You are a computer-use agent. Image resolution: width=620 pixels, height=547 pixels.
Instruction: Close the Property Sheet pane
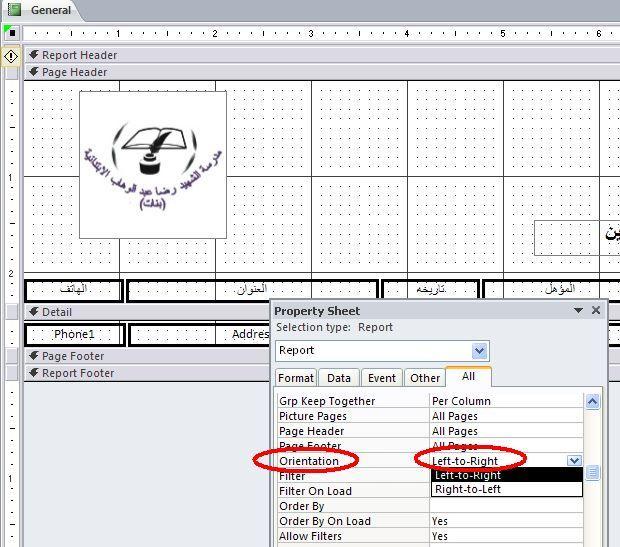[596, 310]
